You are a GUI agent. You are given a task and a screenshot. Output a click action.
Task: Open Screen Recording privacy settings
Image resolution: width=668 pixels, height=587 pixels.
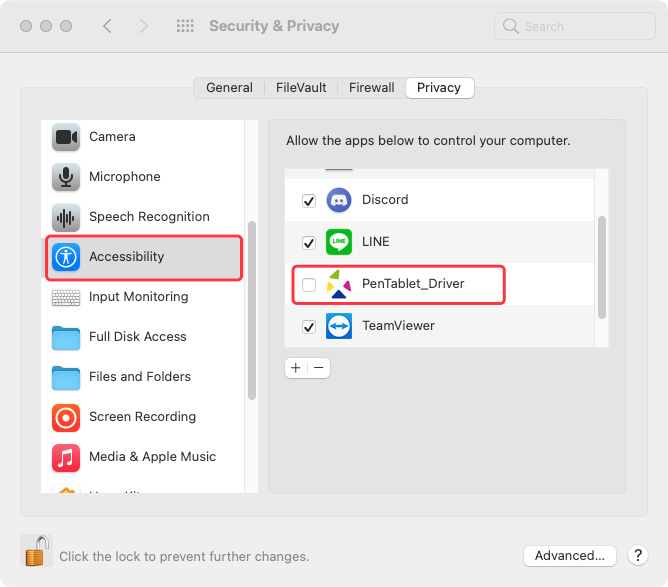pyautogui.click(x=144, y=417)
